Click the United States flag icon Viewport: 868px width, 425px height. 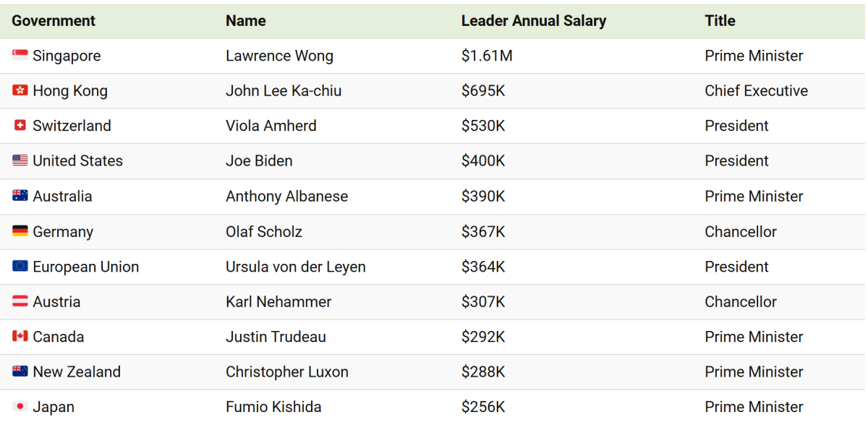coord(20,160)
